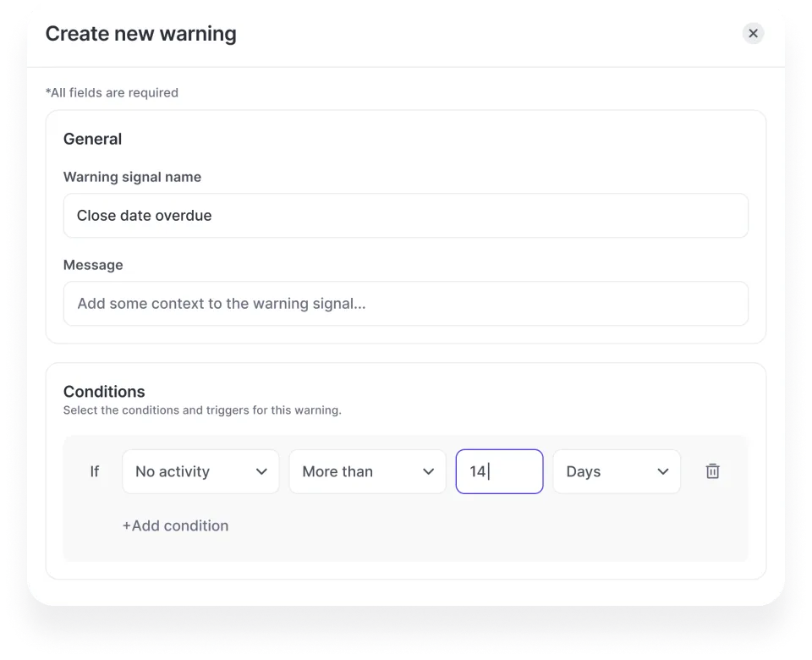
Task: Open the More than comparison dropdown
Action: pyautogui.click(x=367, y=471)
